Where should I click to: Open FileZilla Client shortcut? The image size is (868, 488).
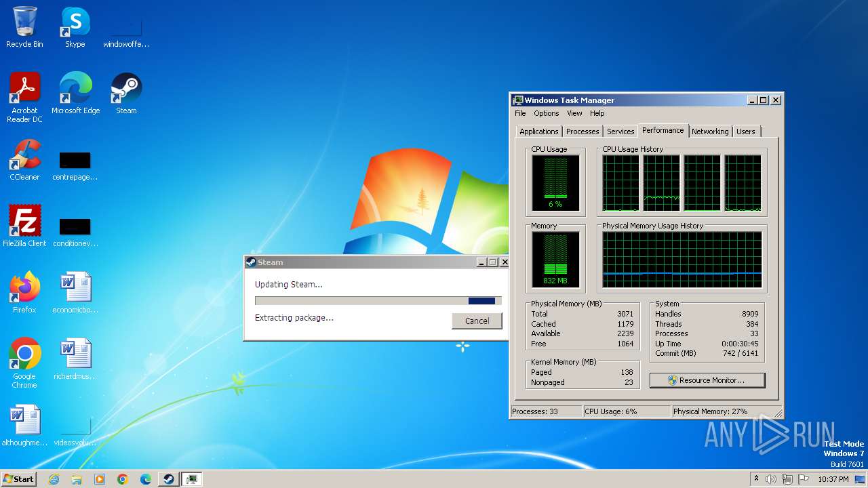24,226
